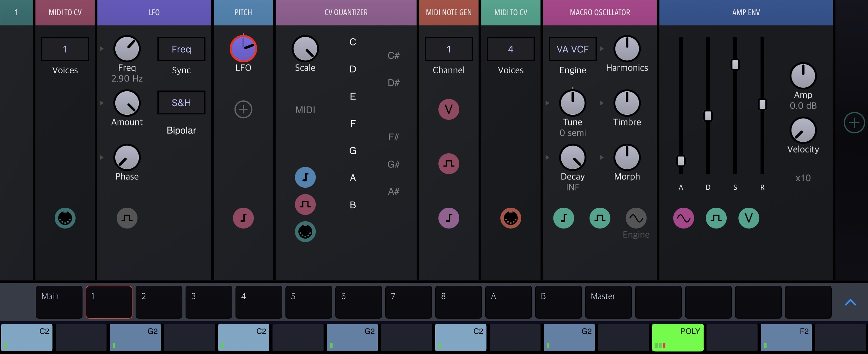This screenshot has width=868, height=354.
Task: Open the S&H waveform selector
Action: 181,102
